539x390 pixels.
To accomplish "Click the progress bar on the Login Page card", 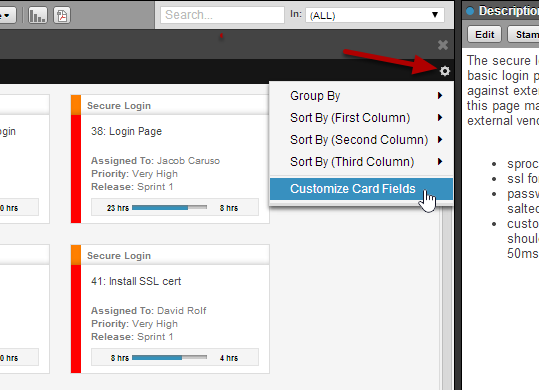I will 169,208.
